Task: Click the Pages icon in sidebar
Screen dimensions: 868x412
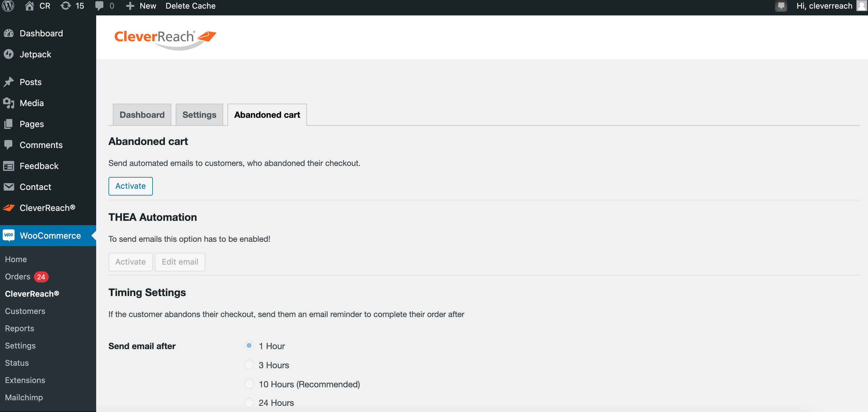Action: click(x=9, y=124)
